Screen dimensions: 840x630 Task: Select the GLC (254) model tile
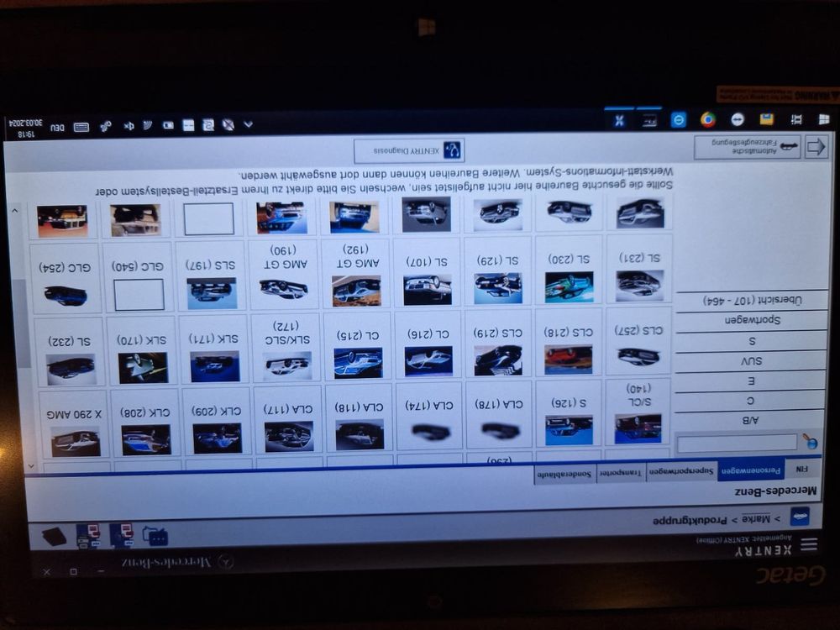click(x=66, y=279)
